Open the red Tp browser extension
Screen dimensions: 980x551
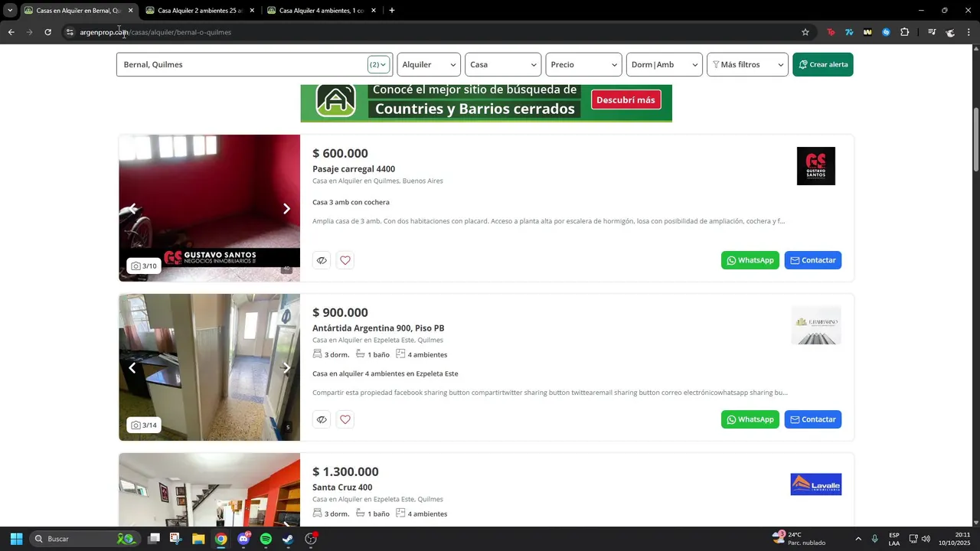click(831, 32)
